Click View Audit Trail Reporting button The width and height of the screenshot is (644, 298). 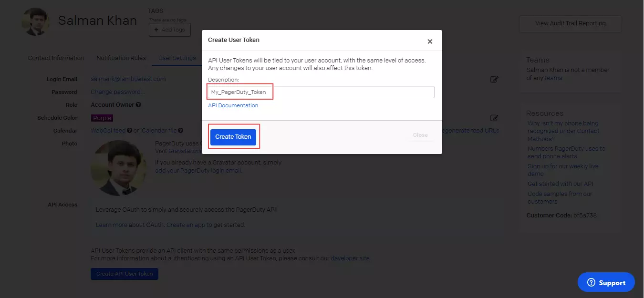click(570, 23)
